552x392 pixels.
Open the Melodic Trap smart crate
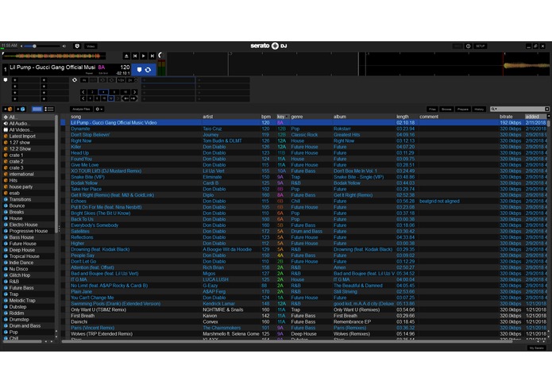(28, 301)
